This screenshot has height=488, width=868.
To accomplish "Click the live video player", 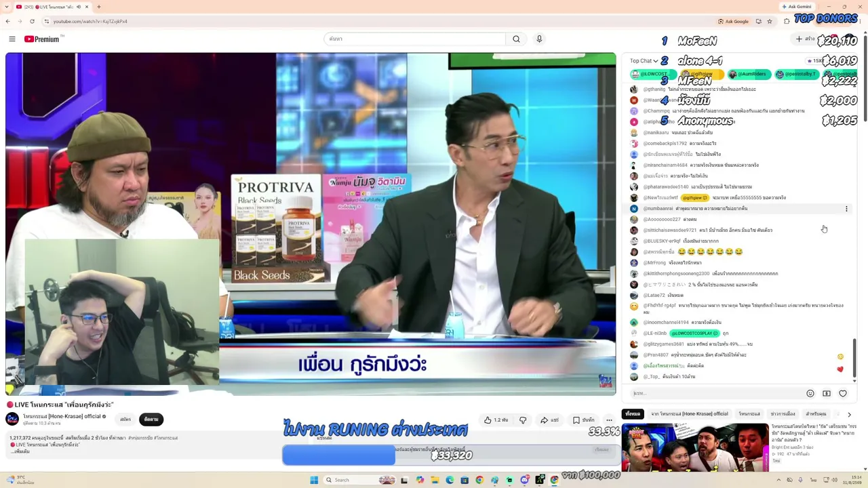I will [x=311, y=224].
